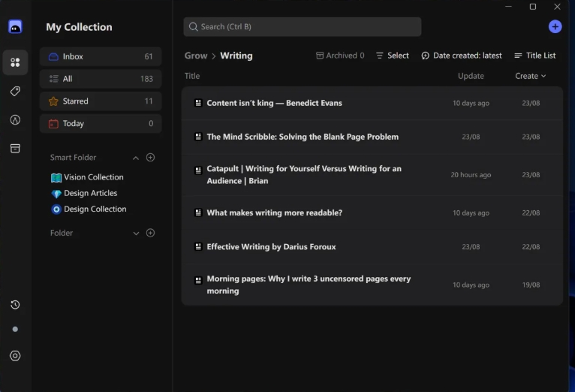
Task: Click the Writing breadcrumb
Action: (x=236, y=56)
